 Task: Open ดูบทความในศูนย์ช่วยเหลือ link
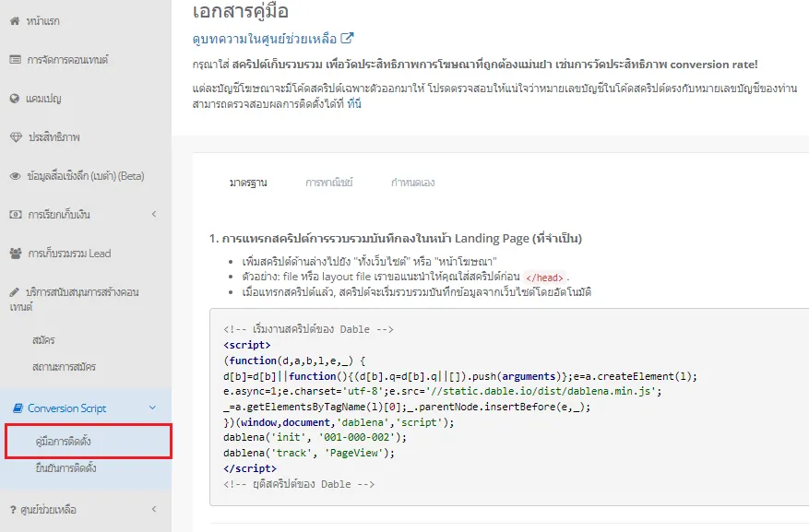(x=265, y=38)
